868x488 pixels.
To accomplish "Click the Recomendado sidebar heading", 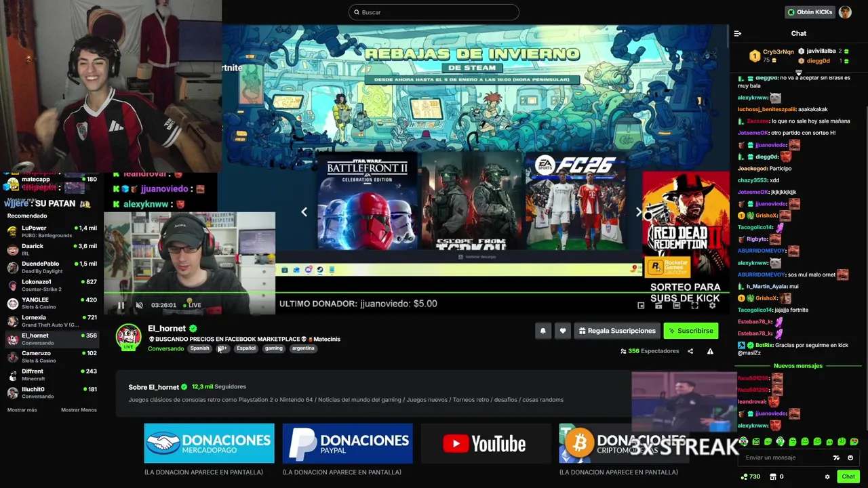I will coord(27,216).
